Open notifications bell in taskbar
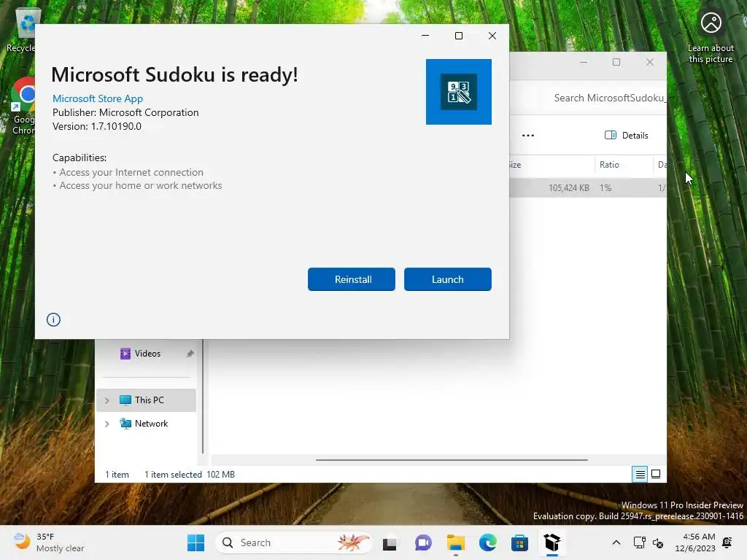This screenshot has height=560, width=747. point(727,542)
